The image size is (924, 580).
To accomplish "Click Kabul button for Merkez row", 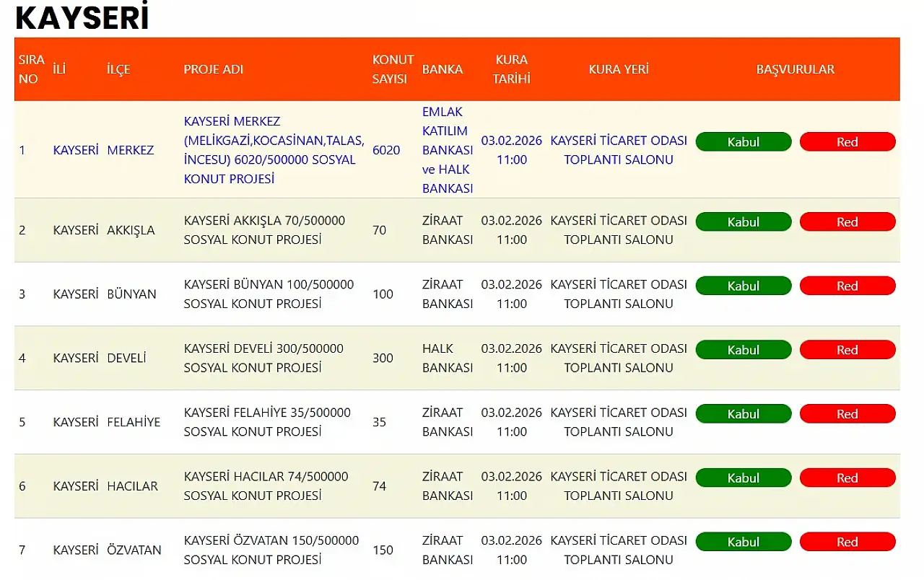I will click(x=743, y=142).
